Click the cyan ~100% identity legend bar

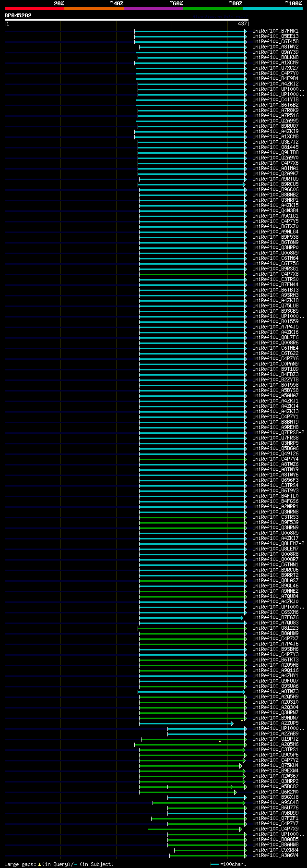click(x=272, y=9)
